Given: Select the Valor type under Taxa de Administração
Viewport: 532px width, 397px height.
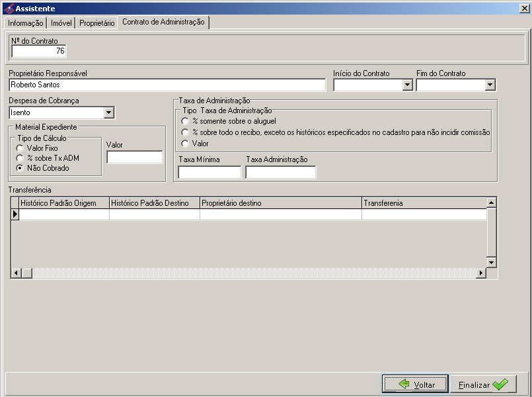Looking at the screenshot, I should click(185, 143).
